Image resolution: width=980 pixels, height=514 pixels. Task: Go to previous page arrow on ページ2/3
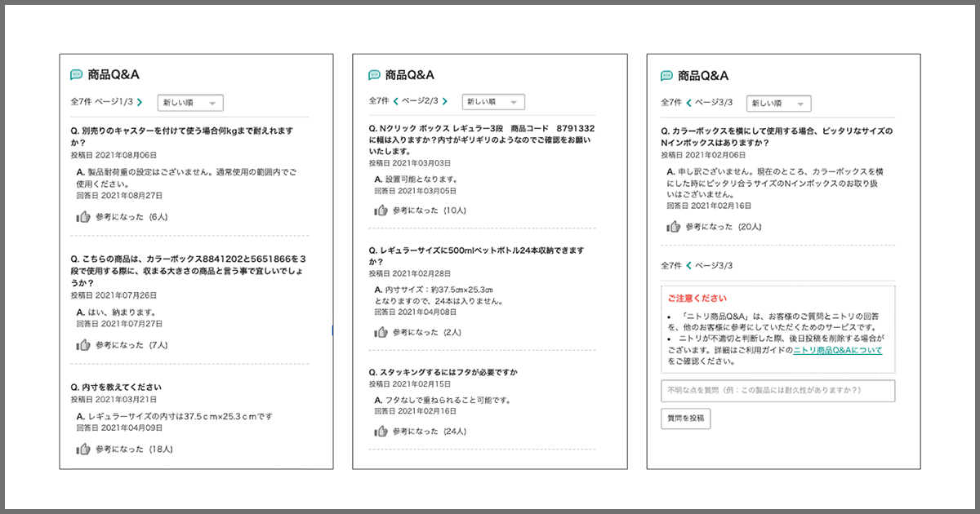click(396, 101)
